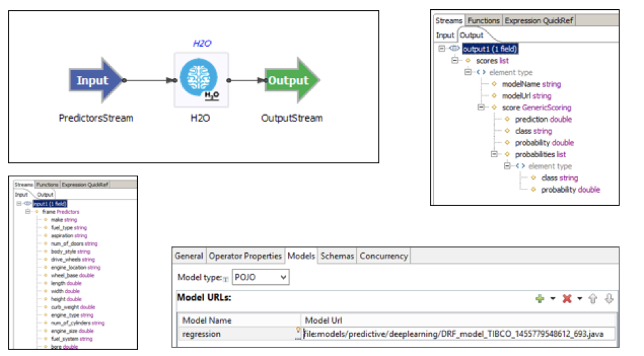
Task: Click the move down arrow icon
Action: [x=609, y=299]
